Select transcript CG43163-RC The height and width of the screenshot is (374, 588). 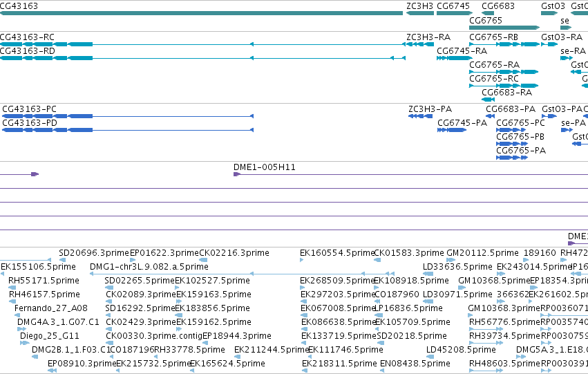pos(202,44)
